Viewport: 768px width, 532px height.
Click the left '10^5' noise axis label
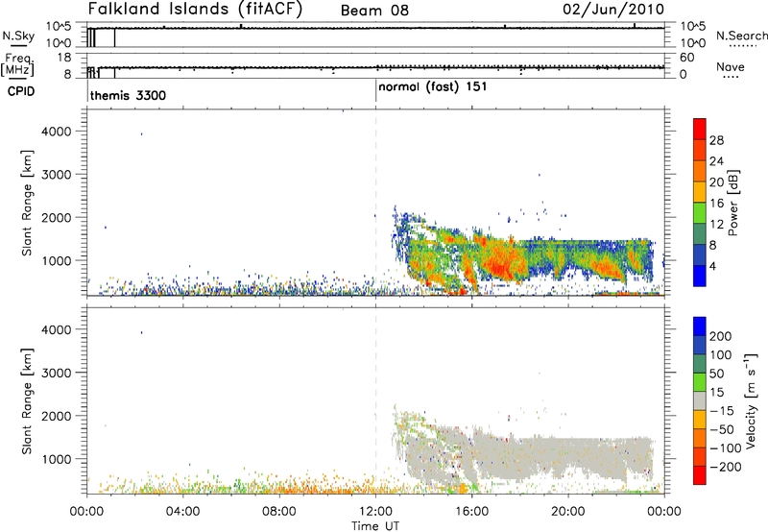(x=59, y=26)
